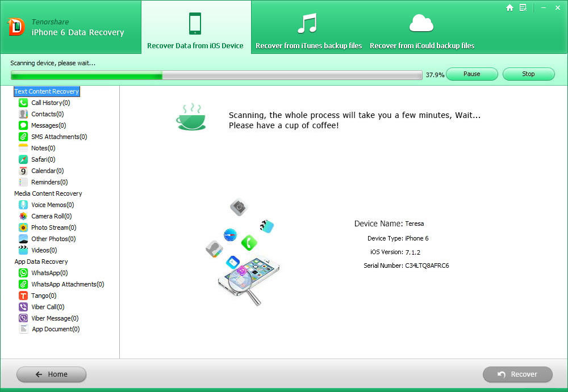Click the register/list icon in title bar
This screenshot has width=568, height=392.
523,7
